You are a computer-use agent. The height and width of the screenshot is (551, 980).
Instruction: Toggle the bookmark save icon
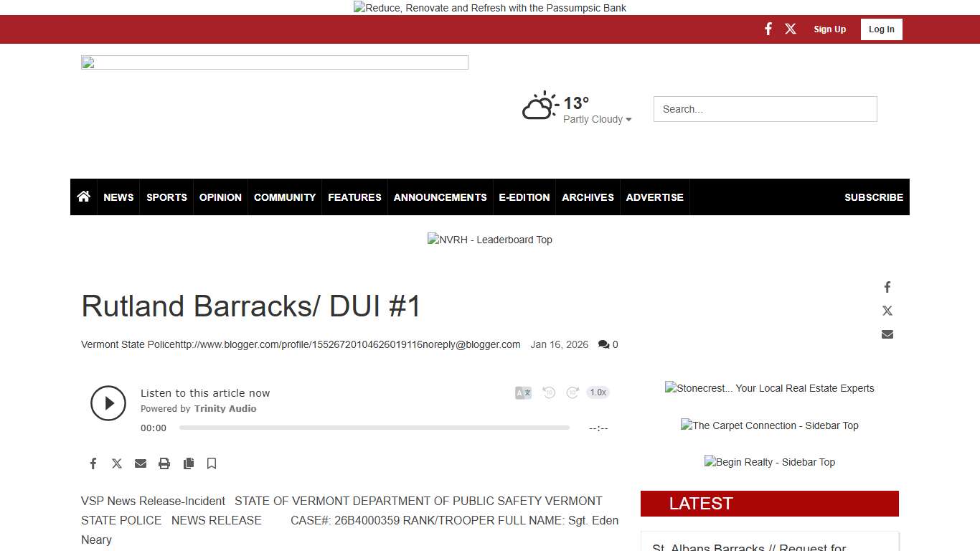212,463
